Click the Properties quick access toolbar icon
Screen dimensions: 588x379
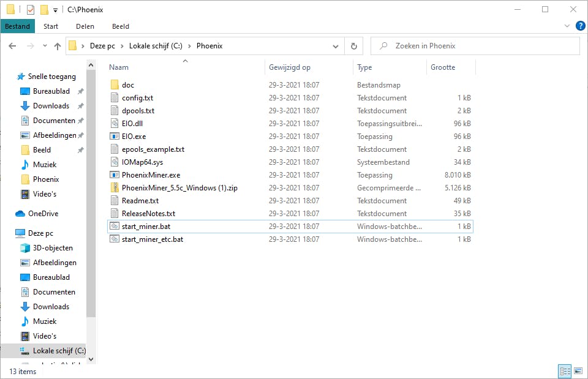(x=31, y=9)
